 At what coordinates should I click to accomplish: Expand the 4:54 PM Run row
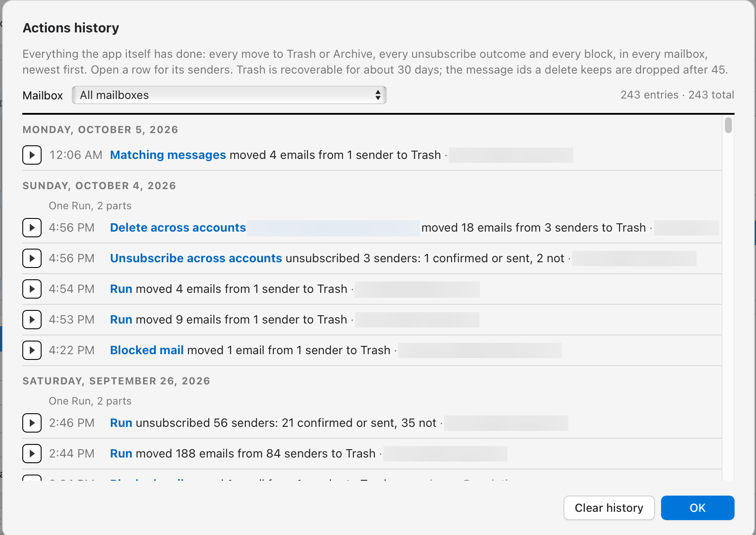32,289
